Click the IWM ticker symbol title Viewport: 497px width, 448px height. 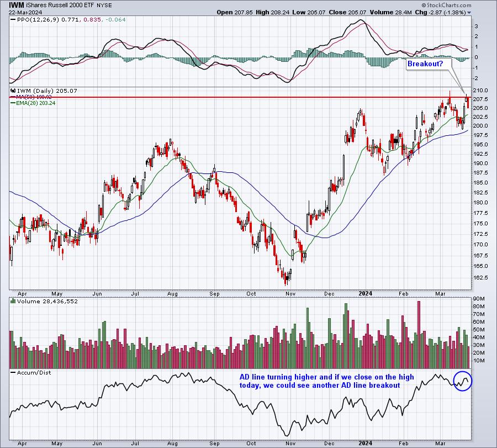point(17,4)
